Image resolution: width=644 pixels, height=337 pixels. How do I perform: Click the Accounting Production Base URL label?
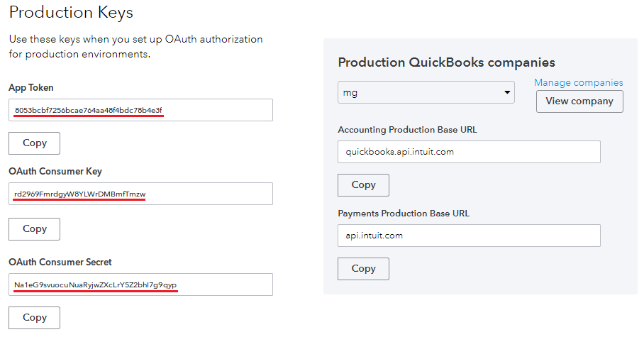pos(407,130)
